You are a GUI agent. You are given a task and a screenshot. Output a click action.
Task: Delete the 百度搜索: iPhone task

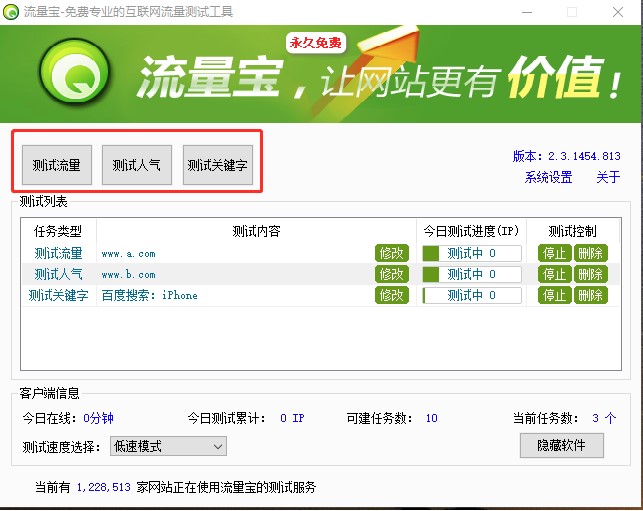[591, 295]
